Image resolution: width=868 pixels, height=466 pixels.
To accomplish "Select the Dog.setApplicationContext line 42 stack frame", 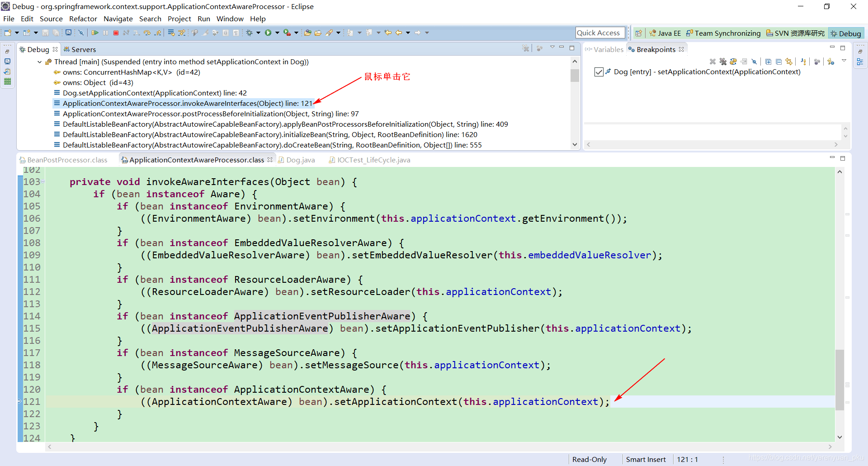I will [155, 93].
